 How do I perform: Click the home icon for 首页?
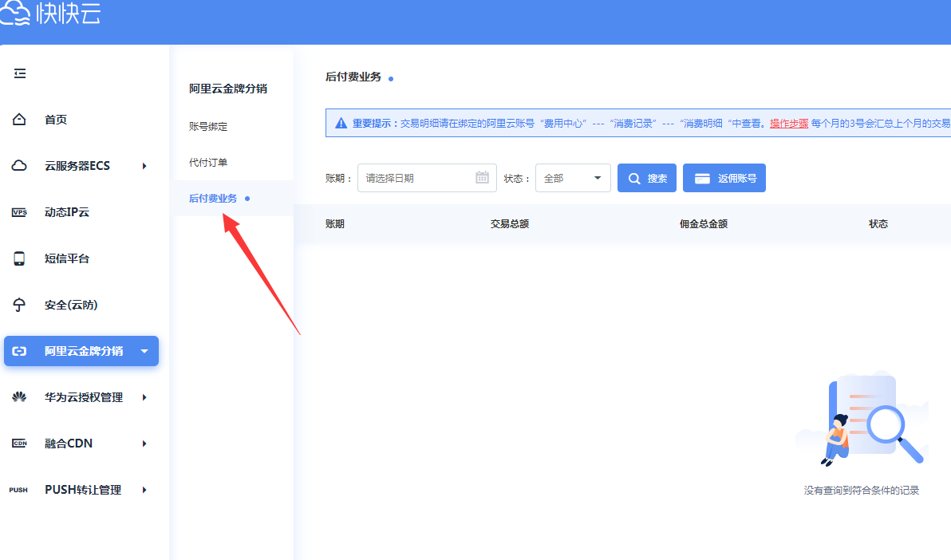(20, 120)
